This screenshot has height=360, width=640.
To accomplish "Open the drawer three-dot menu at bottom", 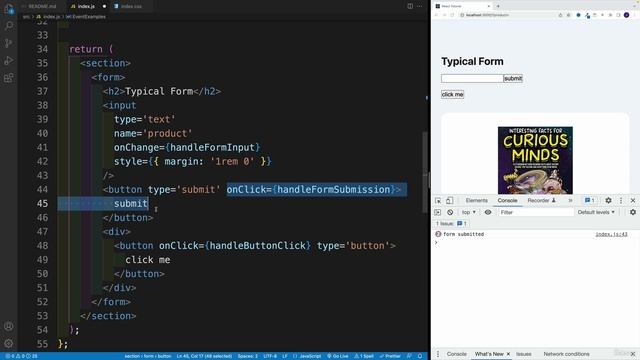I will (438, 354).
